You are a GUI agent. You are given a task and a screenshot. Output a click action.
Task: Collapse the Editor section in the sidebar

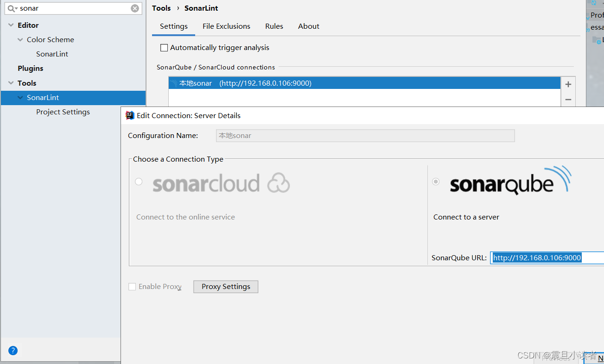point(10,25)
